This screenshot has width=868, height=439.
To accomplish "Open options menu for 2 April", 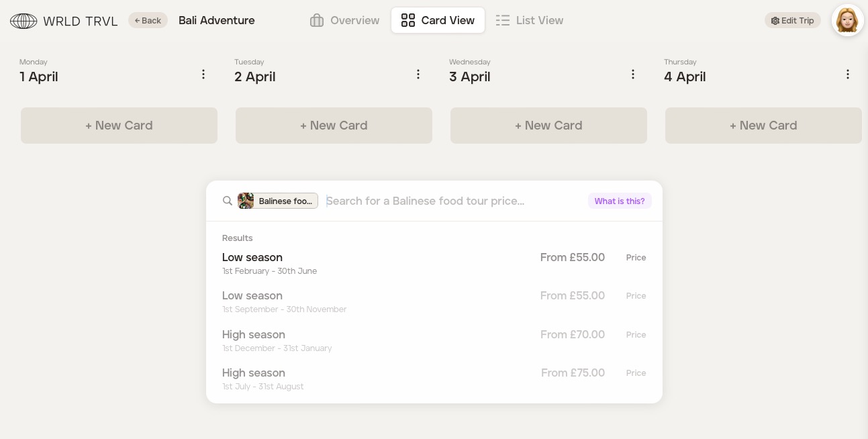I will (418, 75).
